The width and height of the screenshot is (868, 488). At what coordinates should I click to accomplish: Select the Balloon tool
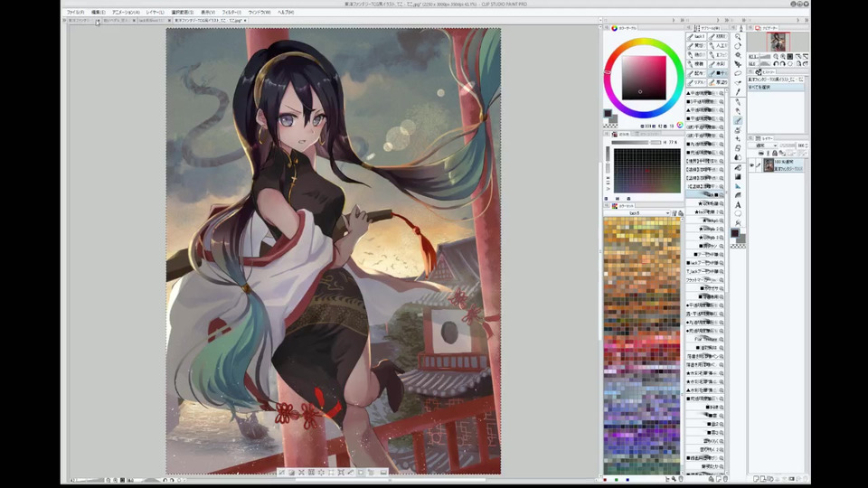point(738,214)
